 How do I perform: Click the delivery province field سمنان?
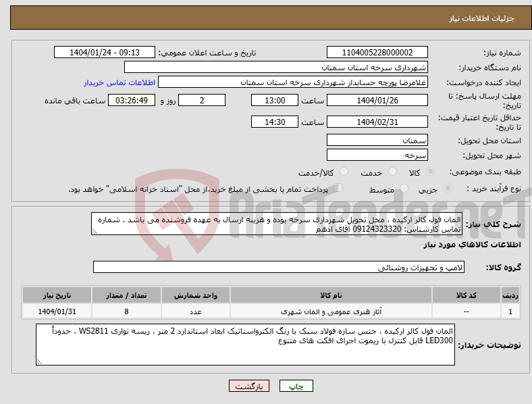click(377, 141)
